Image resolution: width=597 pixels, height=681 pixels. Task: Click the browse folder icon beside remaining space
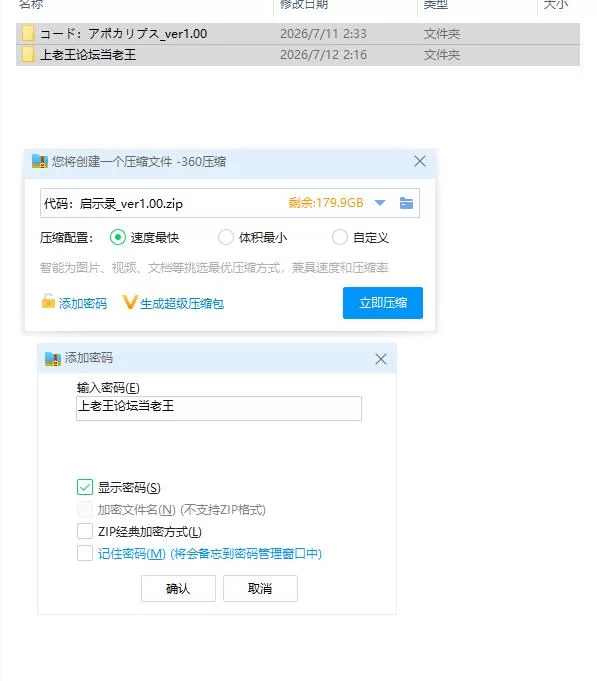406,203
